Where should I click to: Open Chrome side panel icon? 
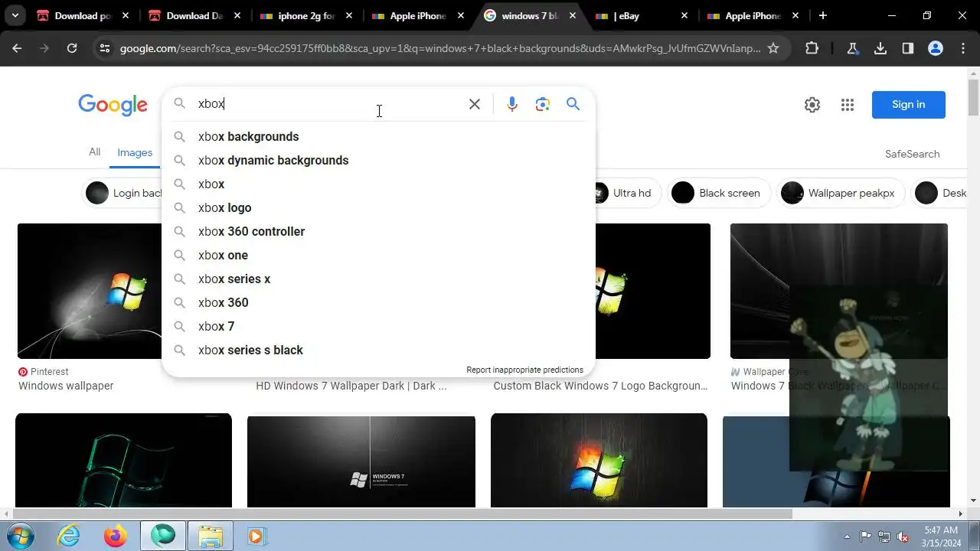(x=908, y=48)
